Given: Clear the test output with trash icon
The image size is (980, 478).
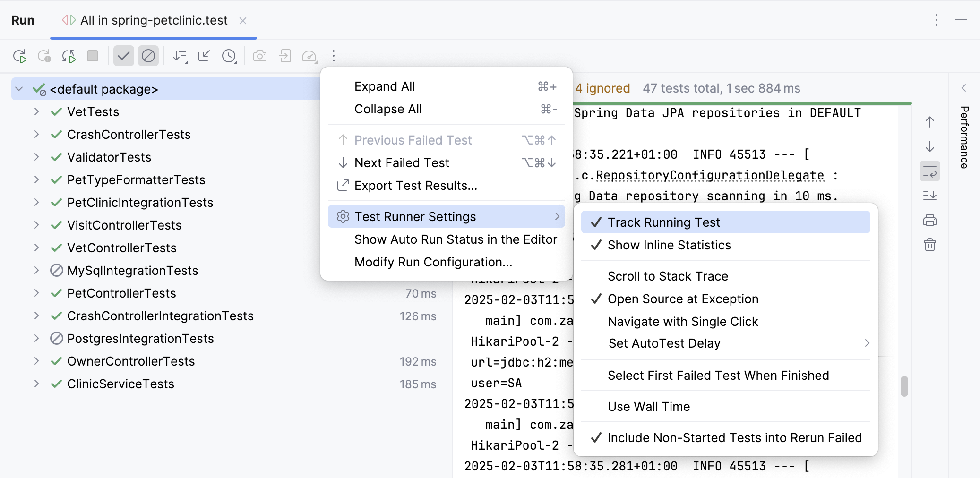Looking at the screenshot, I should 929,245.
